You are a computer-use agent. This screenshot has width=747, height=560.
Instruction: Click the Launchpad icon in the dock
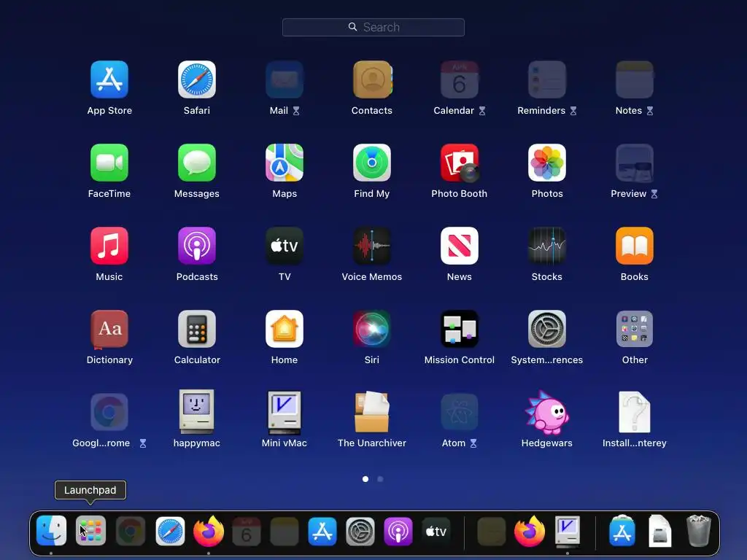(90, 531)
